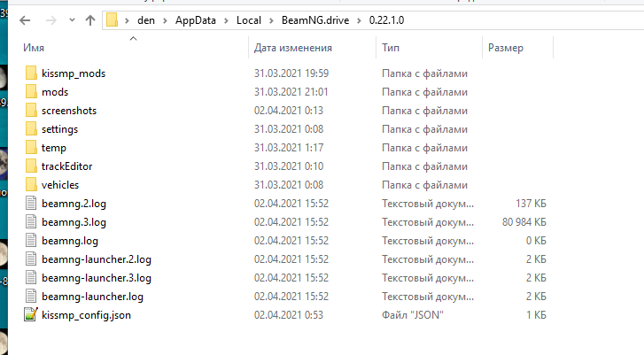Select beamng.2.log file icon
Viewport: 644px width, 355px height.
tap(31, 203)
